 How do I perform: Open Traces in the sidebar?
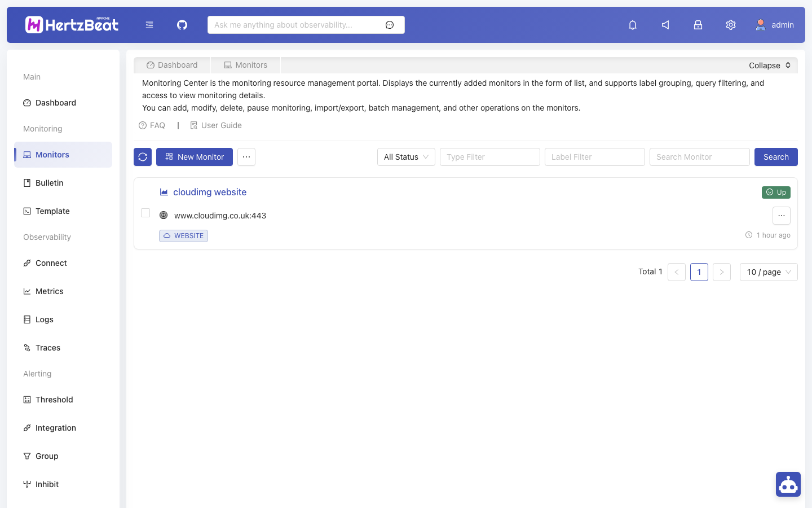pos(63,348)
